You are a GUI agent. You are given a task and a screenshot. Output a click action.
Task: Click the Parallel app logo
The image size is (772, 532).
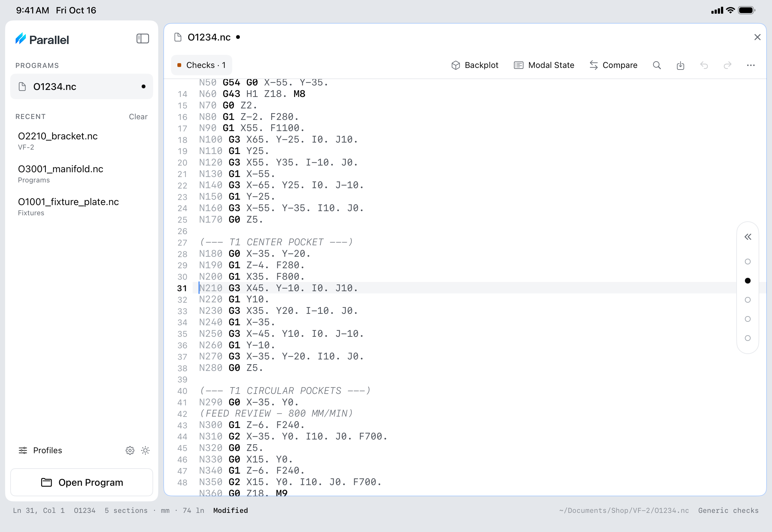(x=42, y=39)
